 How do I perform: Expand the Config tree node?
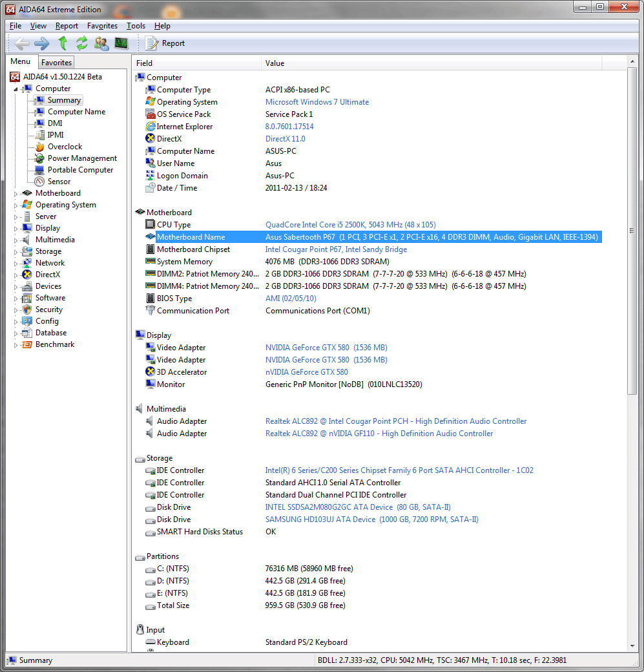(16, 321)
